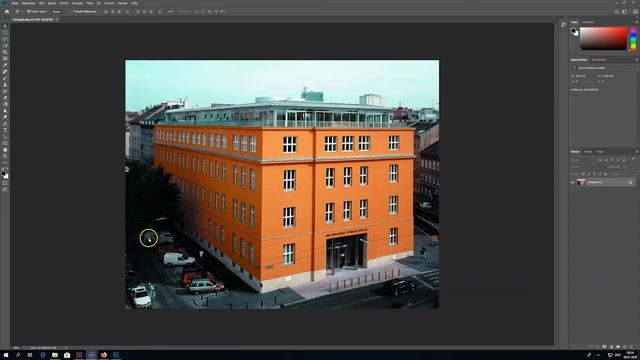Select the Hand tool

click(5, 150)
